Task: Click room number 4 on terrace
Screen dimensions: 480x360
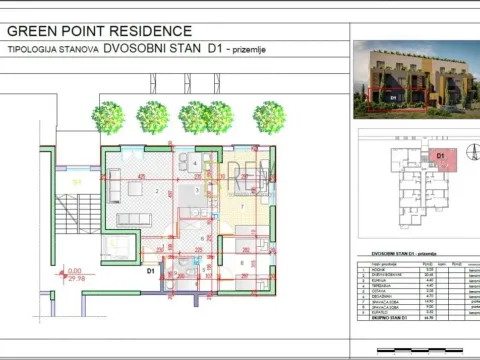Action: [195, 163]
